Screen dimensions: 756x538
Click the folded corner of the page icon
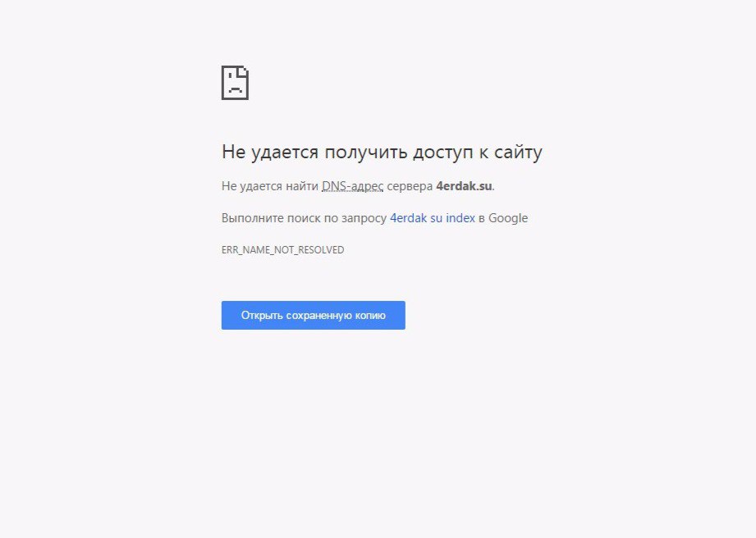[x=244, y=71]
